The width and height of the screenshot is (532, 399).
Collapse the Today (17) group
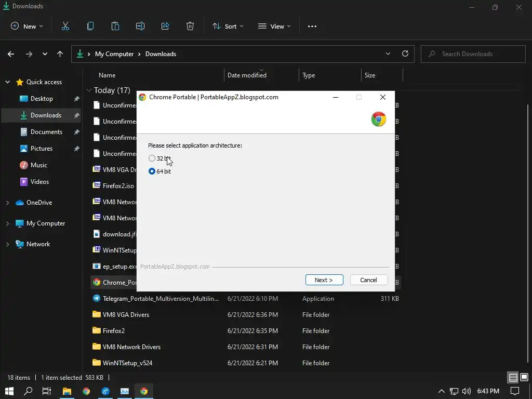[89, 90]
